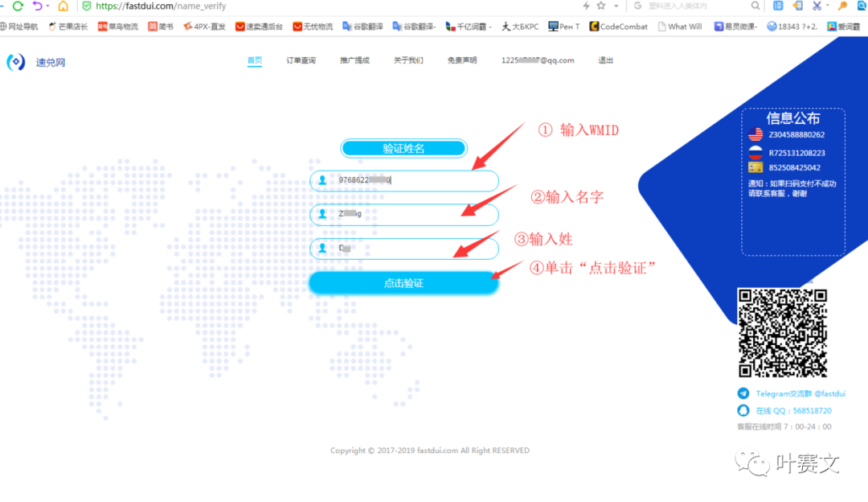
Task: Expand the address bar dropdown arrow
Action: (x=616, y=6)
